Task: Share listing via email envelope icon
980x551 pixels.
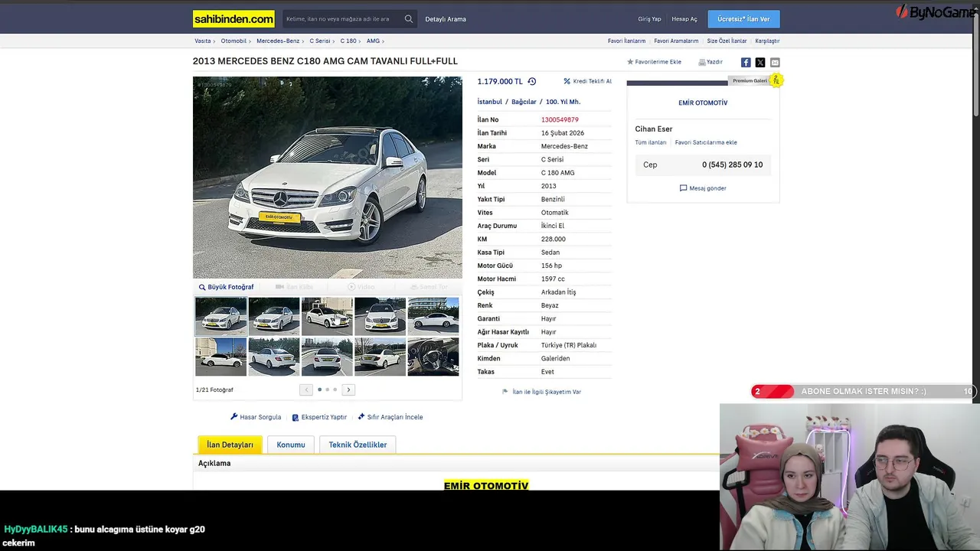Action: pos(775,63)
